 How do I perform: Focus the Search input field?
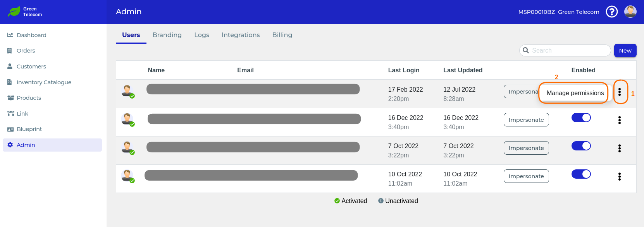[x=565, y=50]
